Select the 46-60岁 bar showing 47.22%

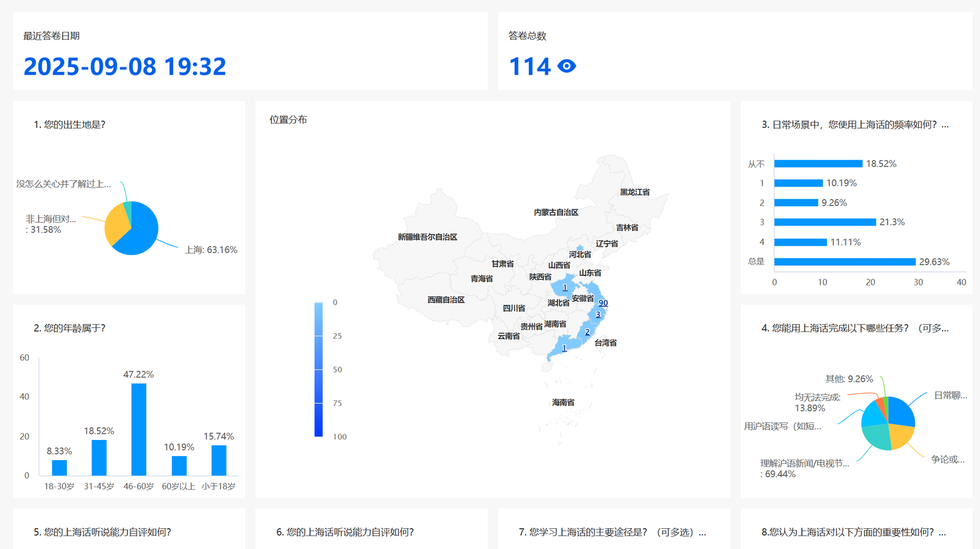pyautogui.click(x=139, y=429)
